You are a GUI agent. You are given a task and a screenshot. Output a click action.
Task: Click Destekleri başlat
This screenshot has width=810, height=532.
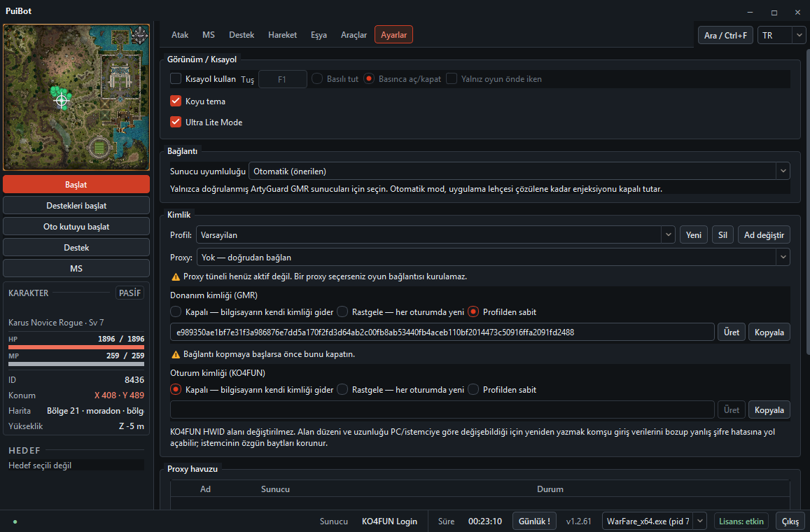[x=76, y=206]
